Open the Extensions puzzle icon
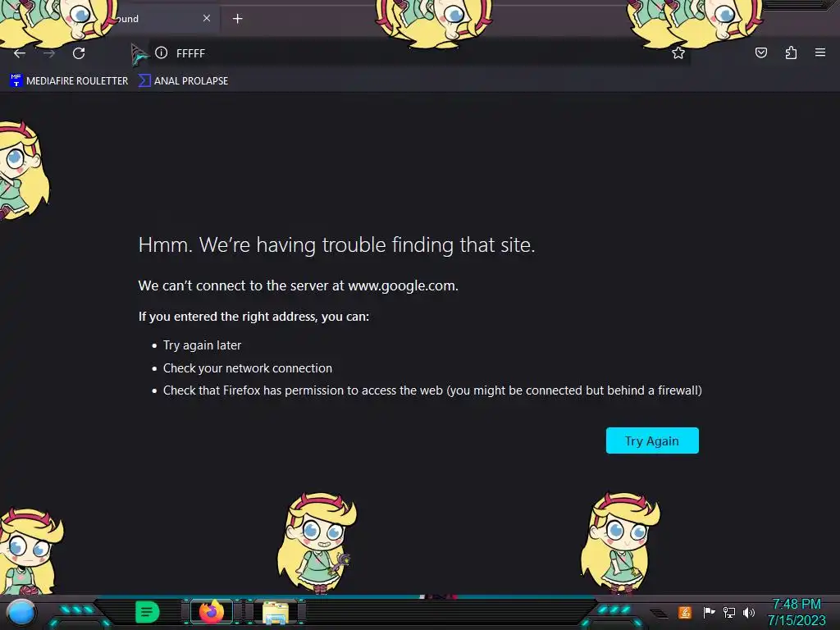Viewport: 840px width, 630px height. pyautogui.click(x=791, y=52)
